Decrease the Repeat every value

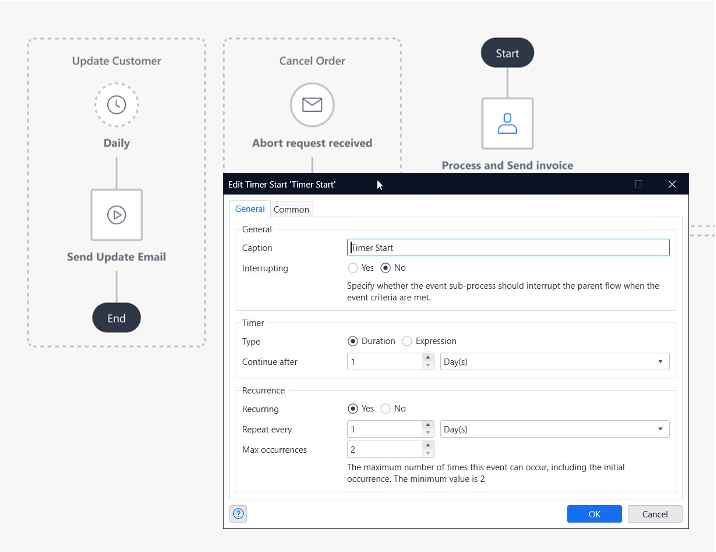pos(428,433)
